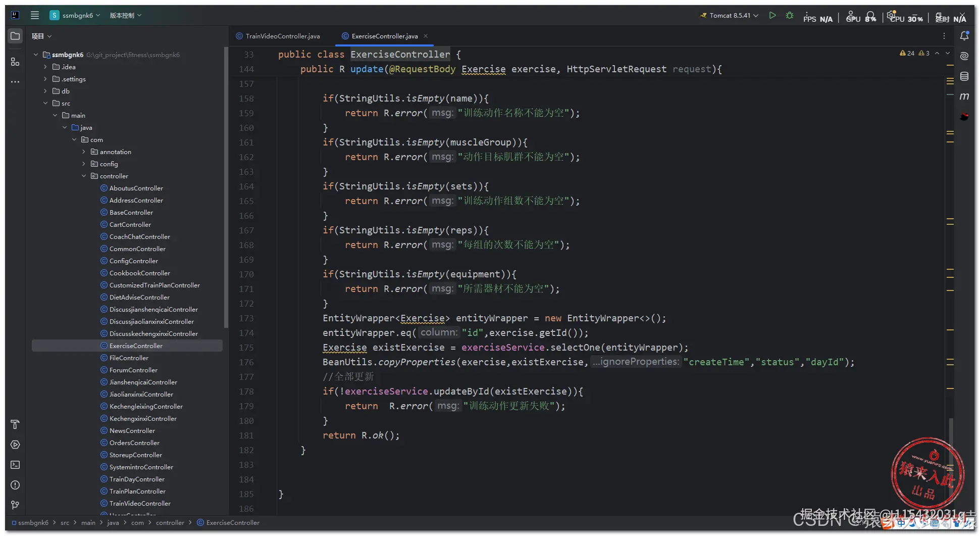Expand the db folder
Screen dimensions: 980x536
click(45, 91)
